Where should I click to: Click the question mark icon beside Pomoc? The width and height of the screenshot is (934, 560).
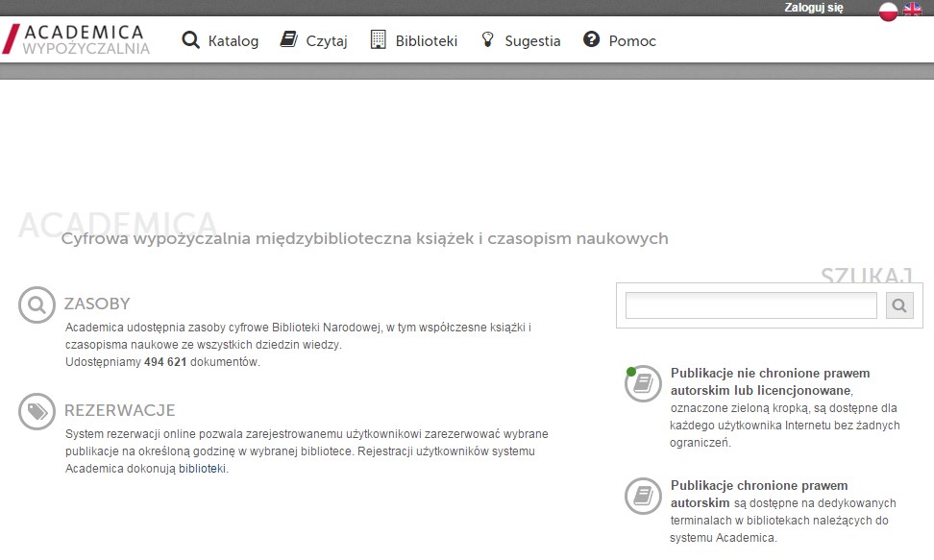(592, 39)
